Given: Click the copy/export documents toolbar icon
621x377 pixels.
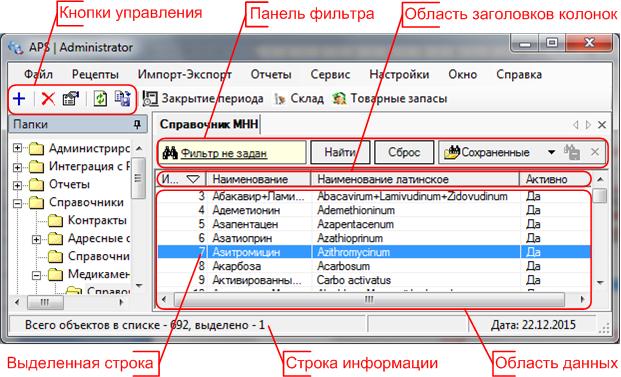Looking at the screenshot, I should 122,99.
